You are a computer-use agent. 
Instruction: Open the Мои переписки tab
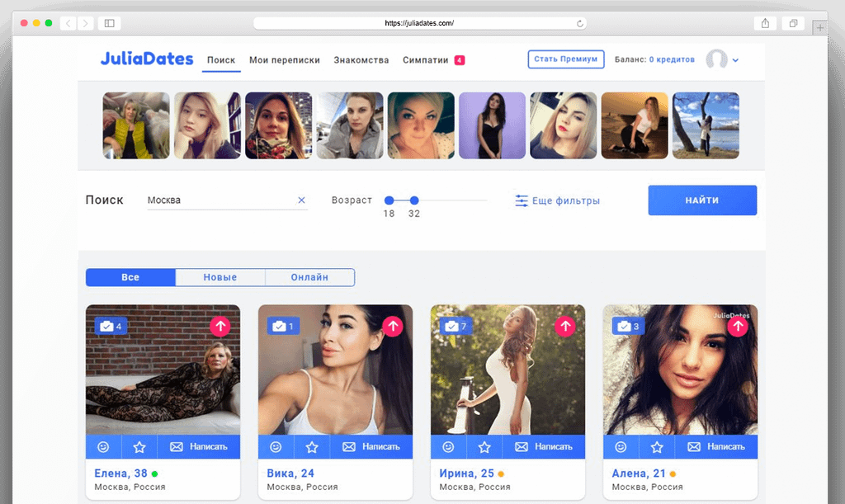pyautogui.click(x=285, y=60)
